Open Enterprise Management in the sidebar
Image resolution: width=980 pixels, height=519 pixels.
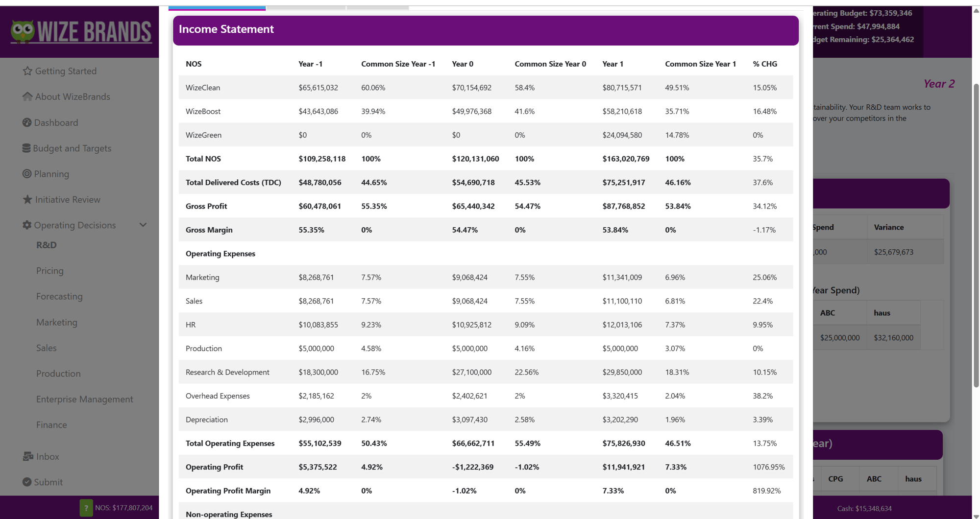tap(85, 399)
